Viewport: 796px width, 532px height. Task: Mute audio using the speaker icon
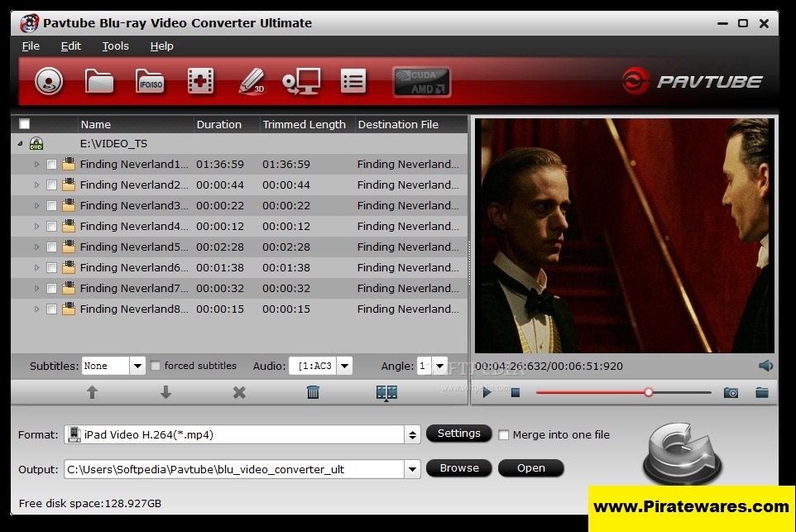tap(765, 366)
